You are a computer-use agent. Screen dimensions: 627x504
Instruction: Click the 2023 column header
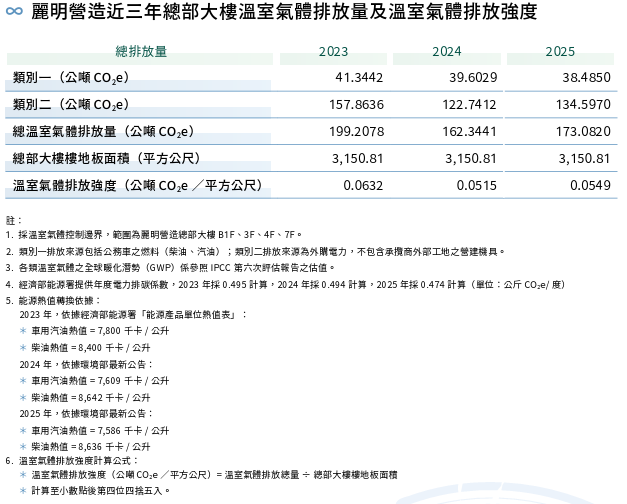pos(333,52)
